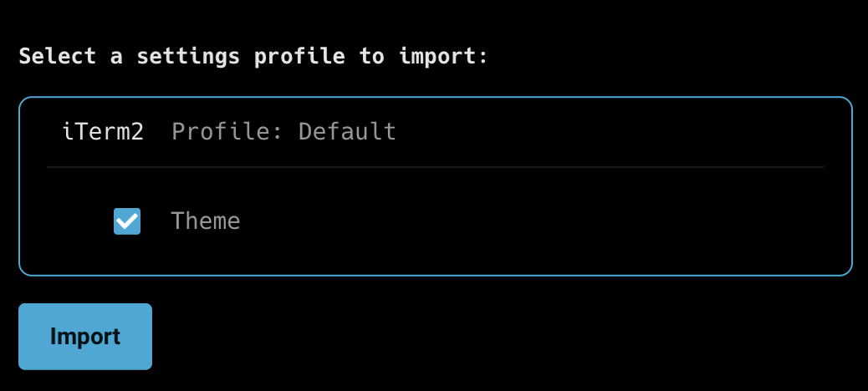
Task: Click the iTerm2 name label
Action: point(104,131)
